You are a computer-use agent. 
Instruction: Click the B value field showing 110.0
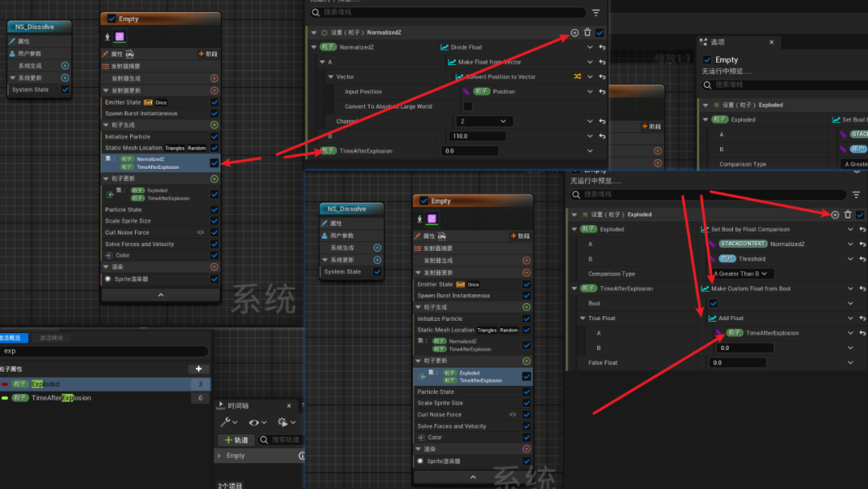pos(477,136)
